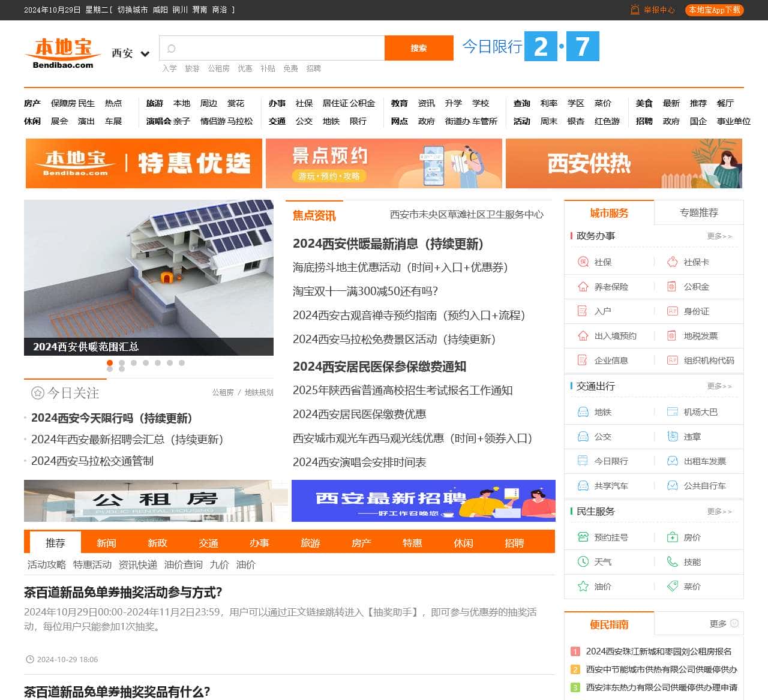Select the first orange carousel dot

110,363
